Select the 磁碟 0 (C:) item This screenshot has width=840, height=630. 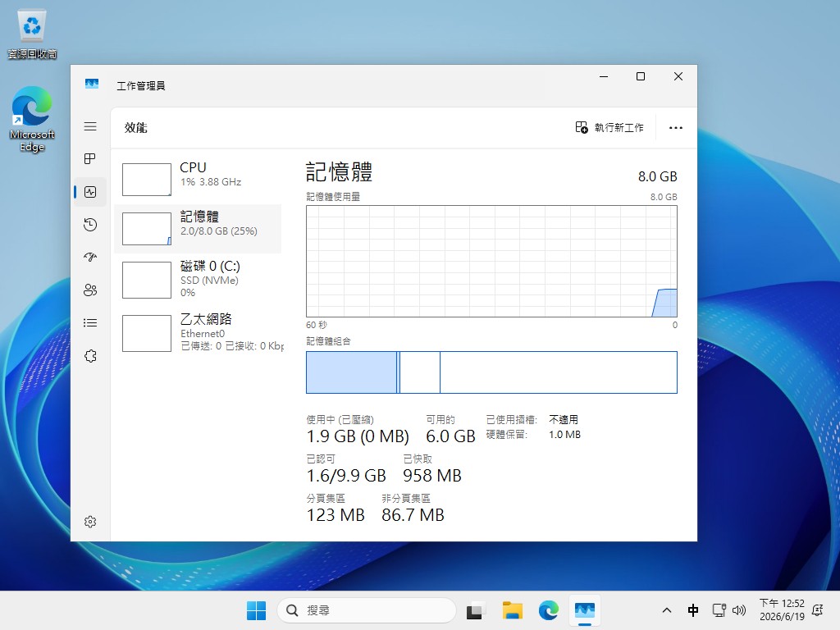point(198,279)
